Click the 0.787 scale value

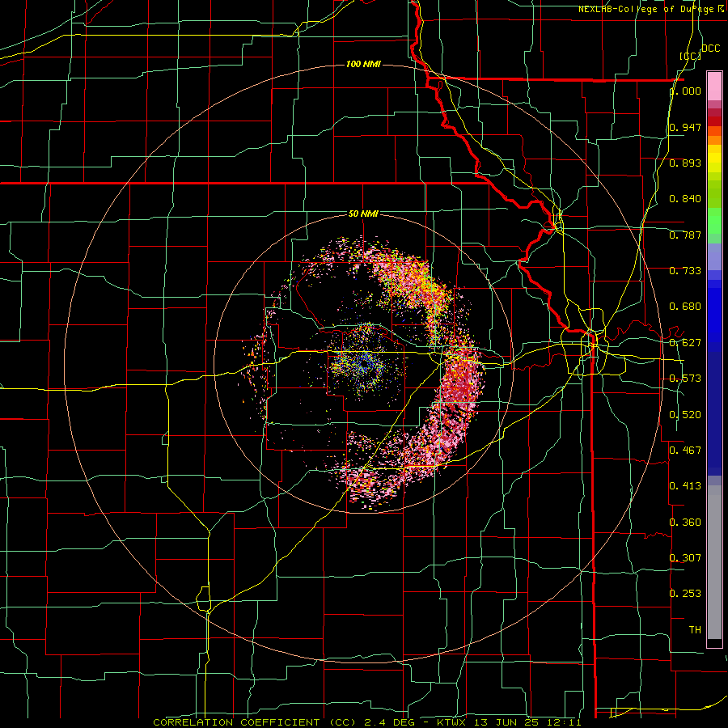[686, 235]
